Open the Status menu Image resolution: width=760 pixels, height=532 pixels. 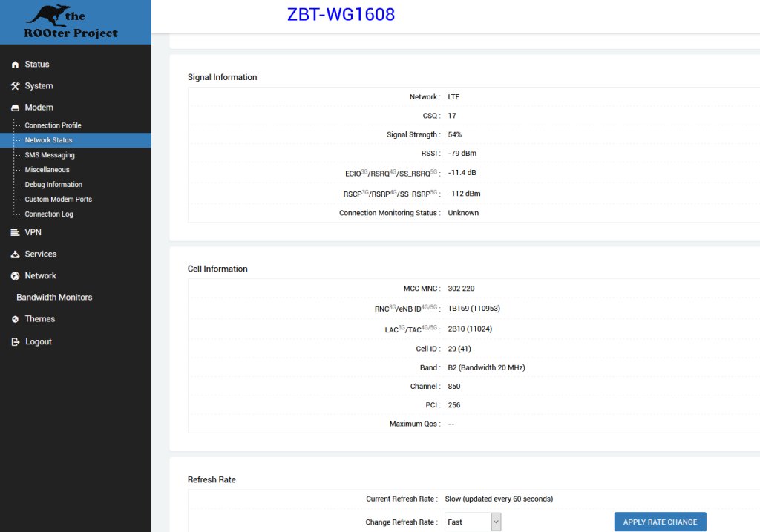(x=37, y=64)
